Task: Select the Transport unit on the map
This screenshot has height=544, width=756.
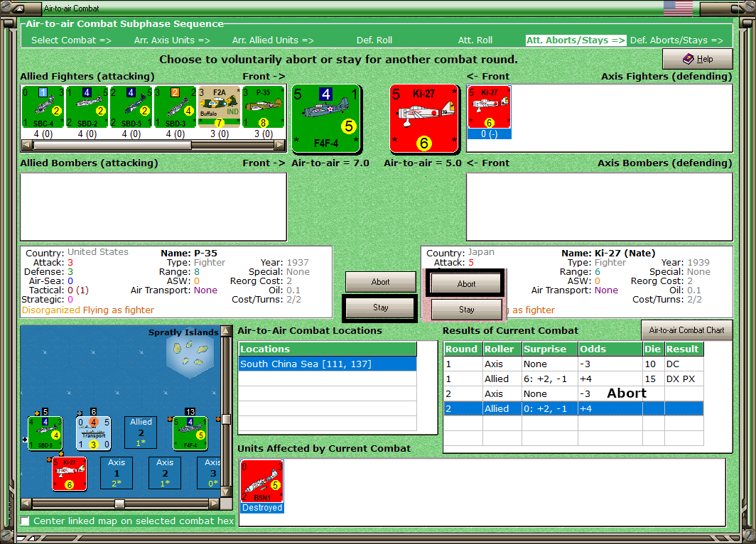Action: pos(94,433)
